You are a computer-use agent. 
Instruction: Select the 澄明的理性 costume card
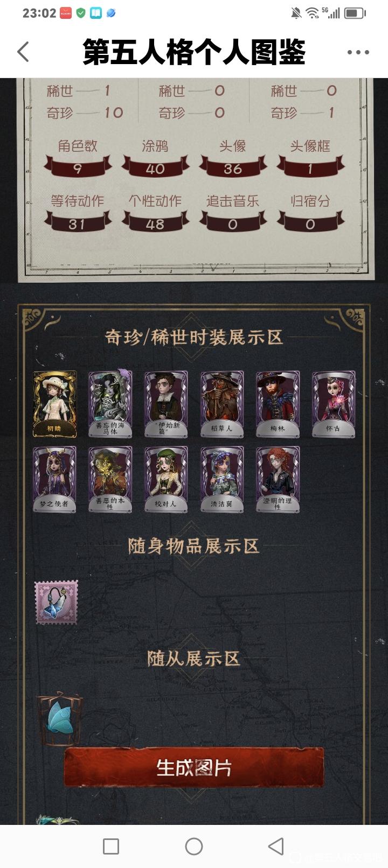pos(278,479)
